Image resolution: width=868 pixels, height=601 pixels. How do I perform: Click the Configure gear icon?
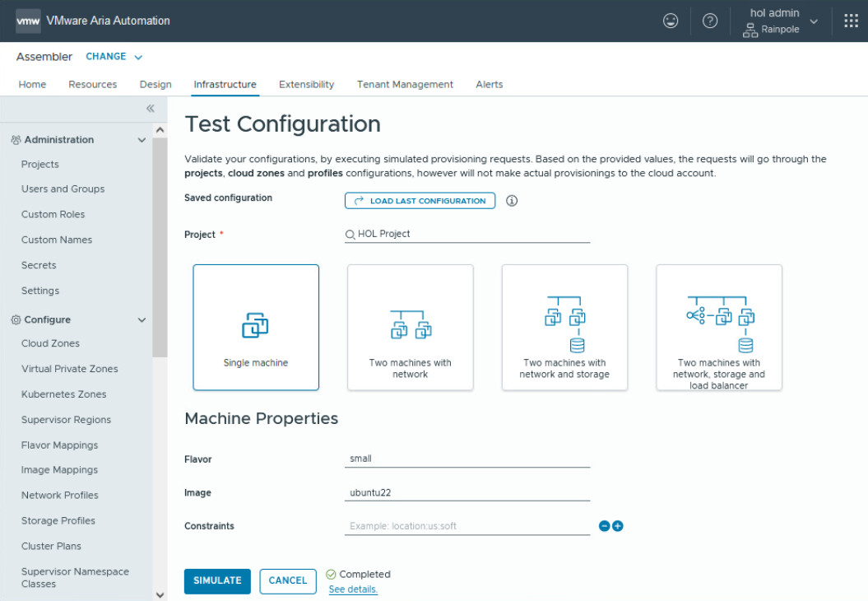[16, 320]
